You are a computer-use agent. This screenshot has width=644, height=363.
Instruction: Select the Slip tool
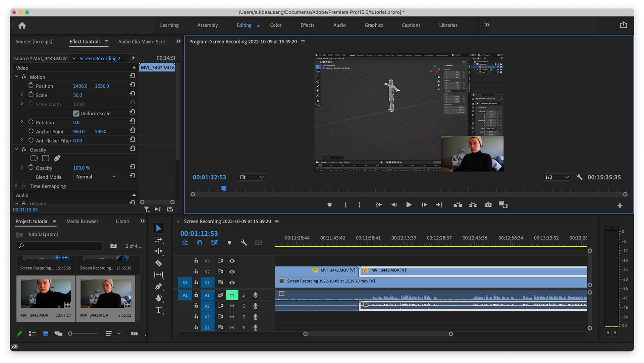[x=159, y=275]
